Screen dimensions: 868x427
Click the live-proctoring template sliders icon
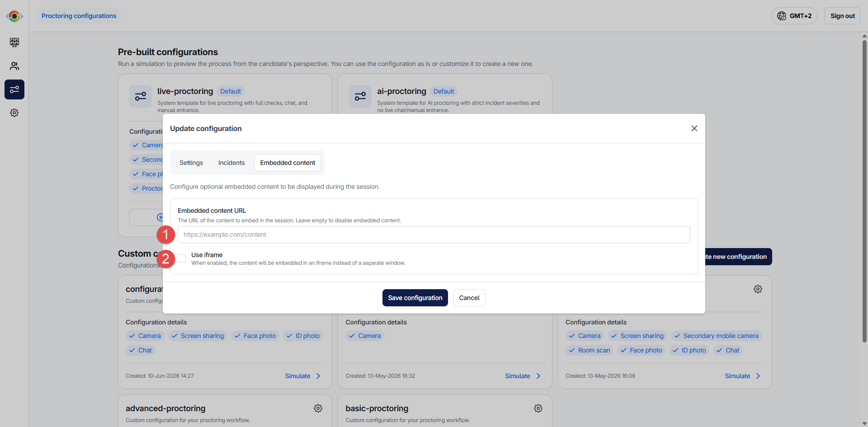(x=141, y=96)
